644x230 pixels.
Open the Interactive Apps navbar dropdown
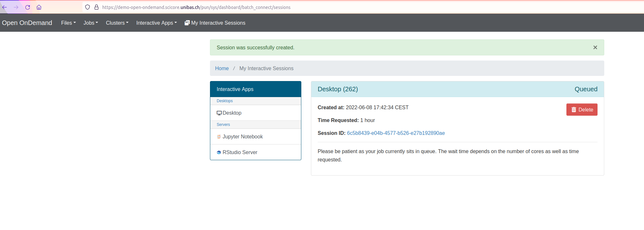(156, 23)
